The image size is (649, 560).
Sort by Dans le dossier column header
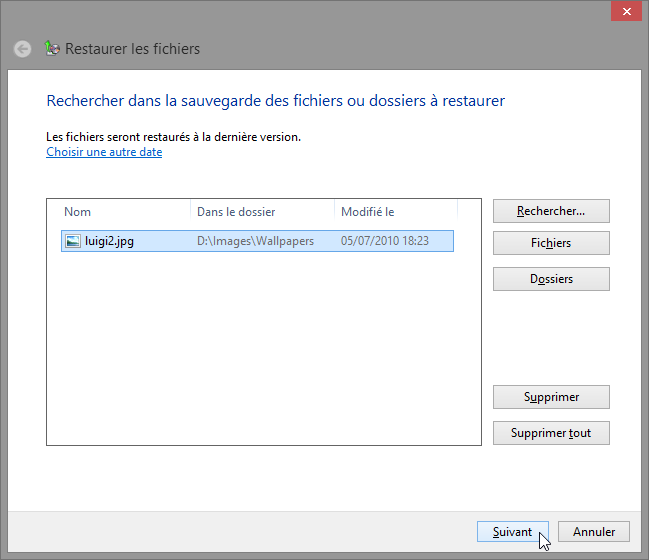262,212
